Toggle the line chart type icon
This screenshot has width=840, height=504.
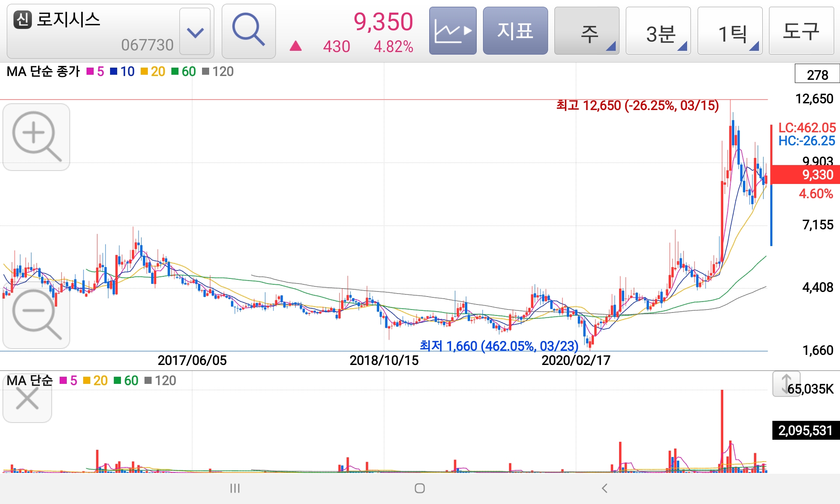pyautogui.click(x=453, y=31)
